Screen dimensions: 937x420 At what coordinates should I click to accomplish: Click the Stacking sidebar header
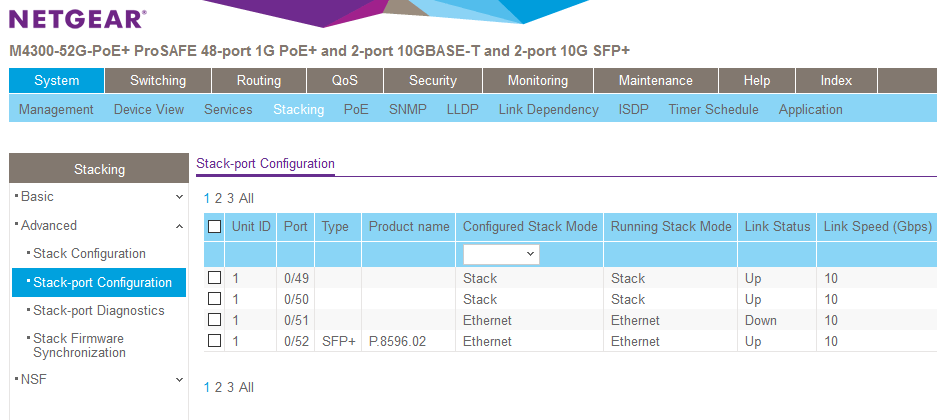99,169
